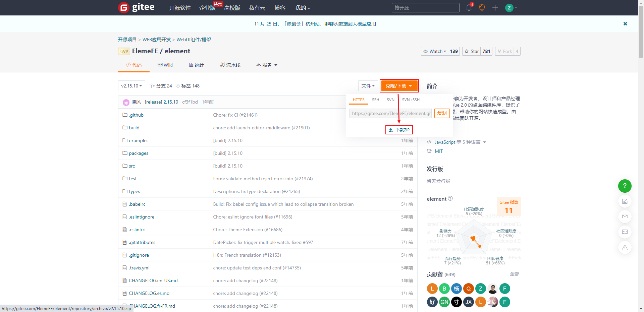Click 全部 contributors link
Screen dimensions: 644x312
click(515, 274)
